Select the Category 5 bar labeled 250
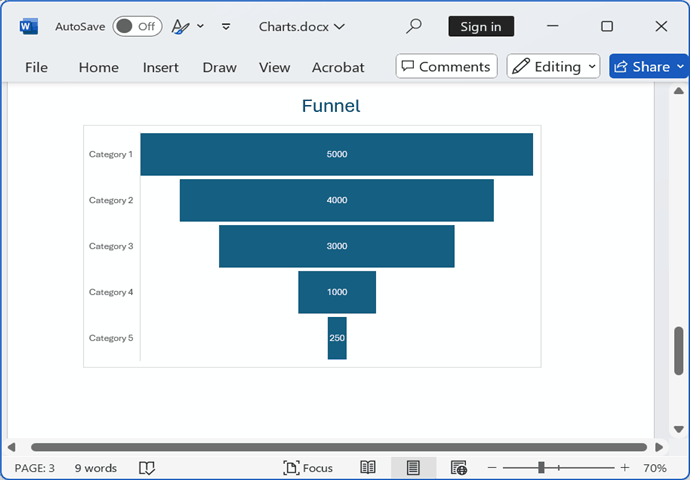Viewport: 690px width, 480px height. coord(337,338)
